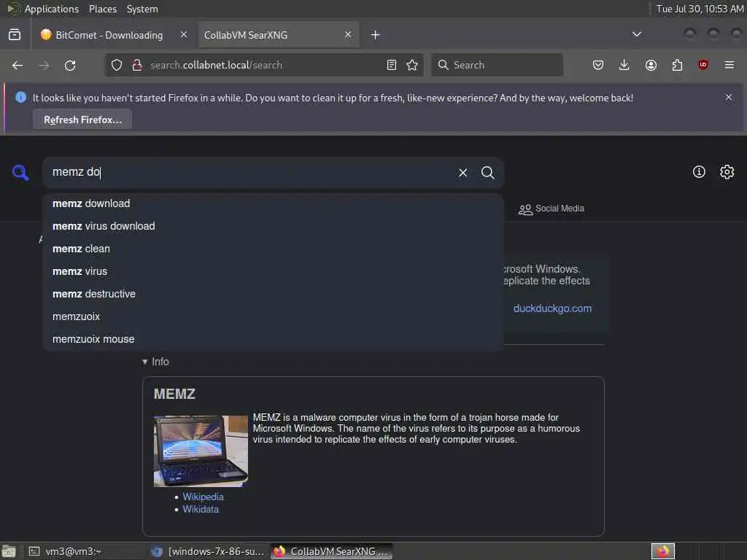The height and width of the screenshot is (560, 747).
Task: Choose suggestion 'memz virus download'
Action: tap(273, 226)
